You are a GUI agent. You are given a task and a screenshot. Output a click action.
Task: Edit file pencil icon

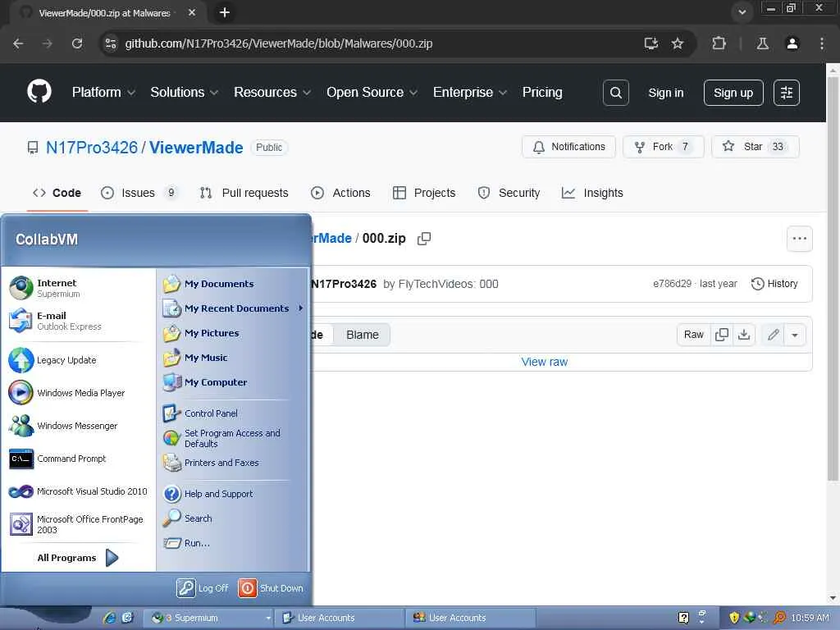pos(773,335)
